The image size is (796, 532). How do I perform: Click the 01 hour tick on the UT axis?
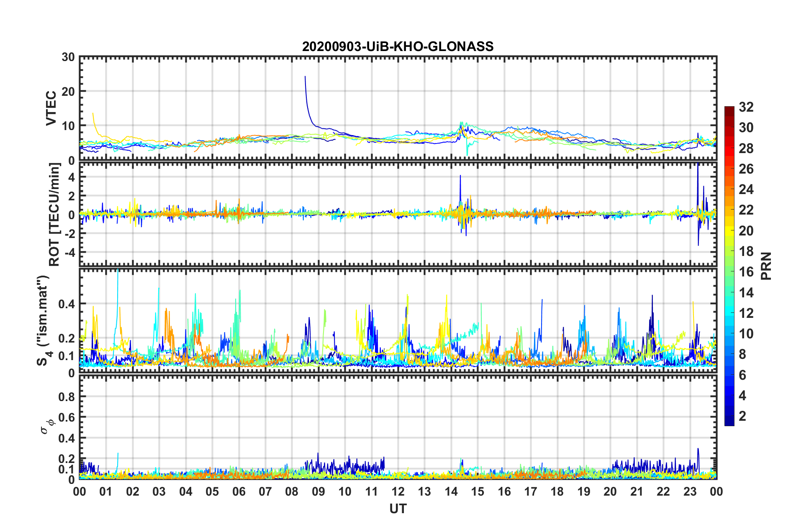point(106,491)
